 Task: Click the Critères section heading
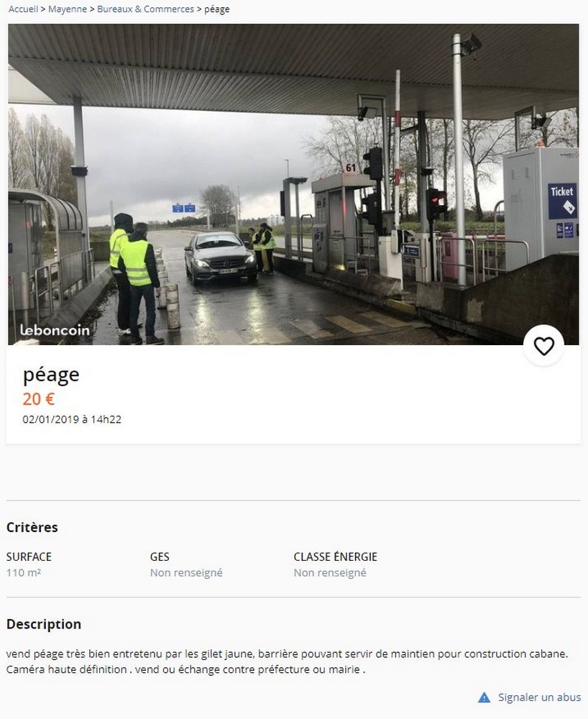(32, 527)
